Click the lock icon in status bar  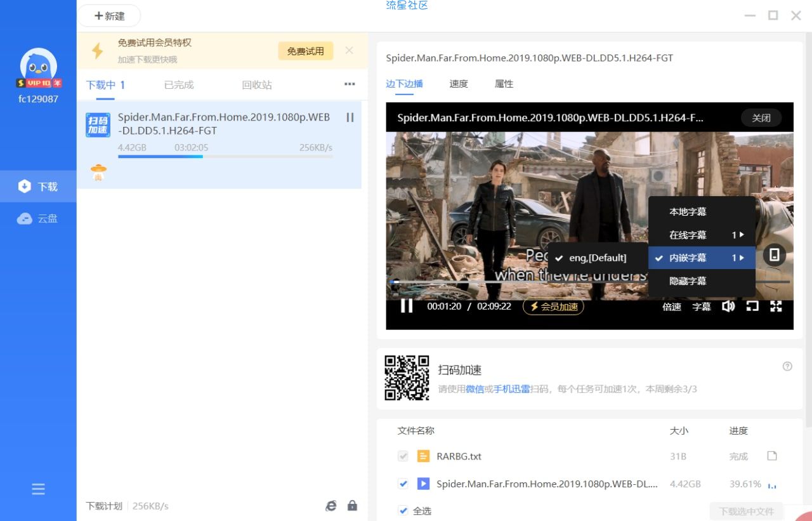[x=352, y=506]
